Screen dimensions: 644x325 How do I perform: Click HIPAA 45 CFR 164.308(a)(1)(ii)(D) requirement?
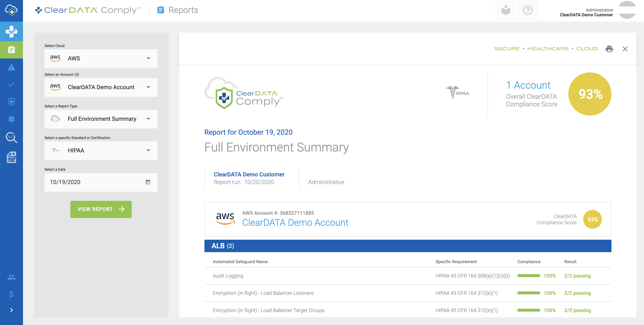click(x=473, y=276)
